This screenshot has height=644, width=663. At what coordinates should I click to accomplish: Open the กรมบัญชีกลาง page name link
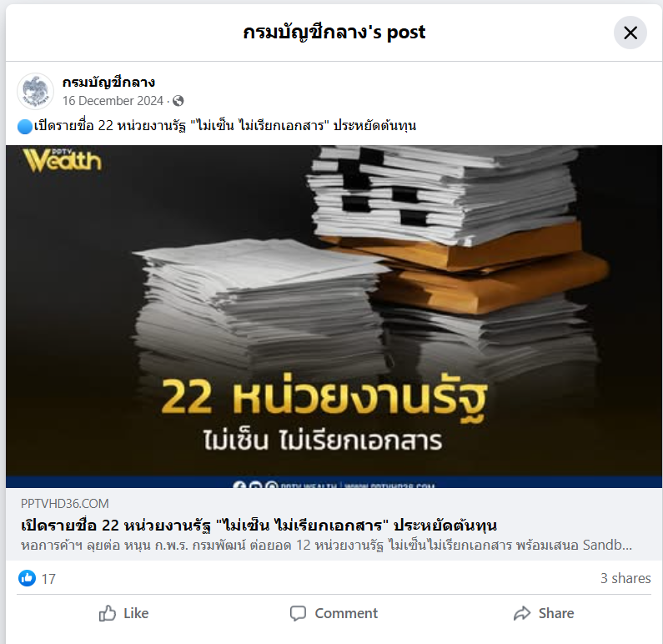(108, 82)
